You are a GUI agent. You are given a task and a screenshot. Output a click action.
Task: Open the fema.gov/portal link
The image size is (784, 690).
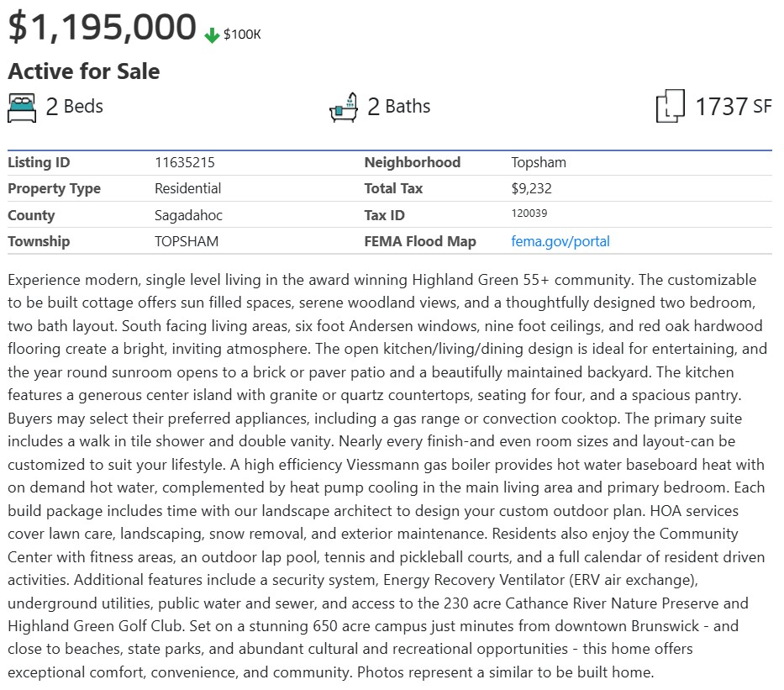(560, 241)
